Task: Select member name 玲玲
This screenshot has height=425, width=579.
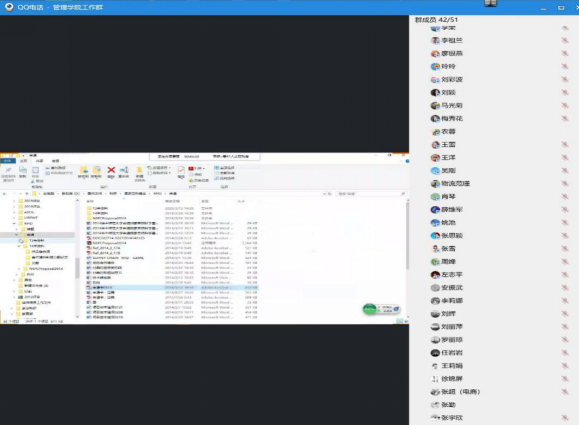Action: (448, 66)
